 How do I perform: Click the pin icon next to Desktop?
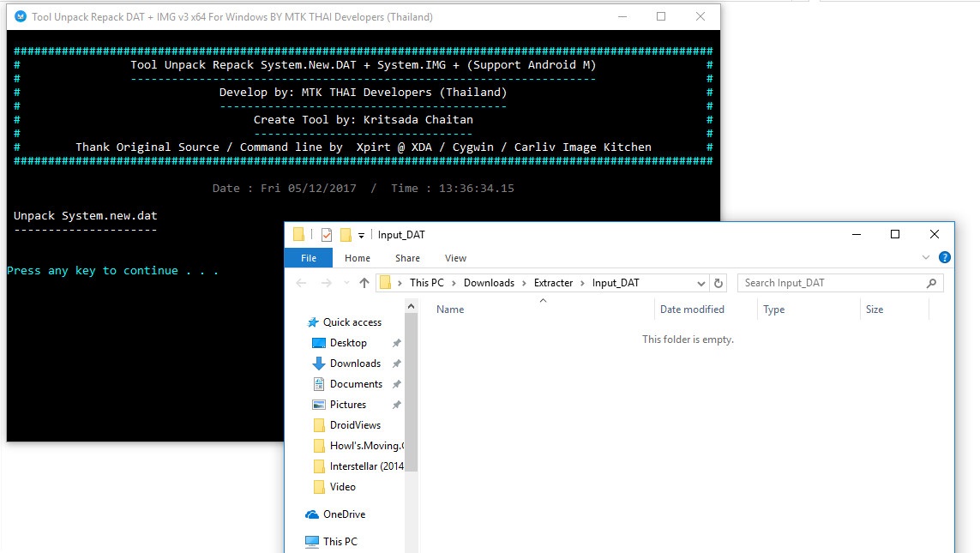tap(396, 343)
